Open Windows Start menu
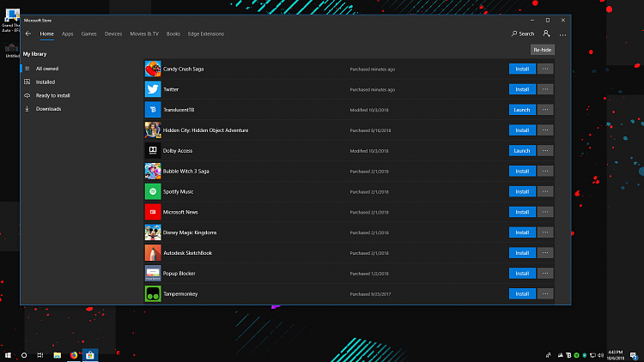Image resolution: width=644 pixels, height=362 pixels. 8,355
